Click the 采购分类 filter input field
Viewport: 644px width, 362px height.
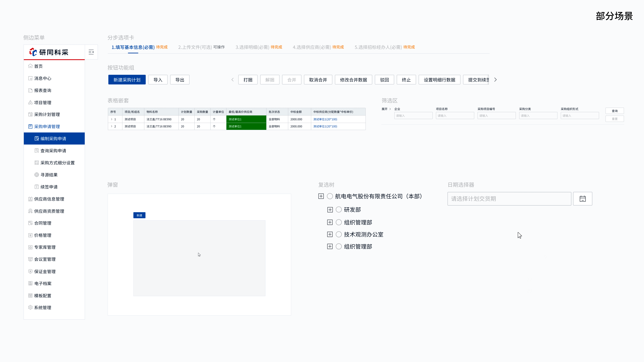coord(538,115)
